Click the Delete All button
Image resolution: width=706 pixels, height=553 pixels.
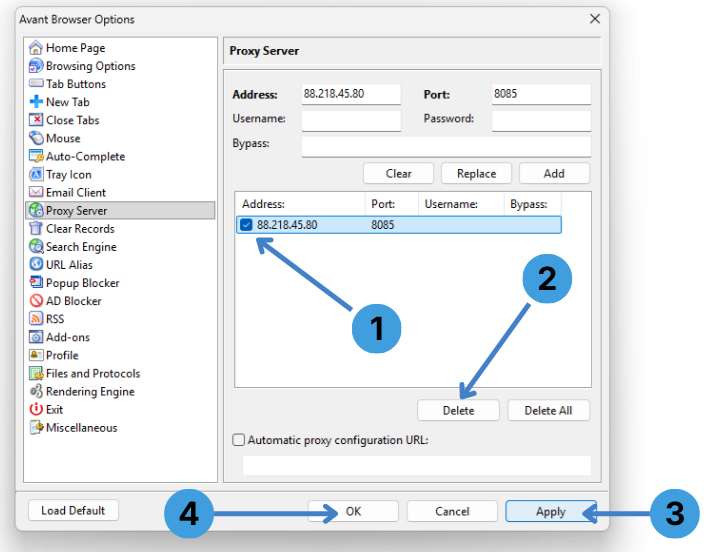tap(548, 410)
